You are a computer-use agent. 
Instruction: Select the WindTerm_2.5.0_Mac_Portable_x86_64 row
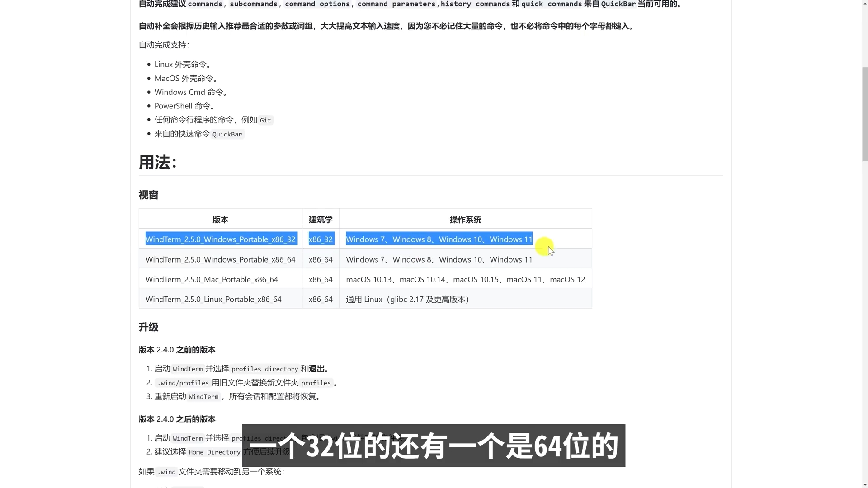(212, 279)
